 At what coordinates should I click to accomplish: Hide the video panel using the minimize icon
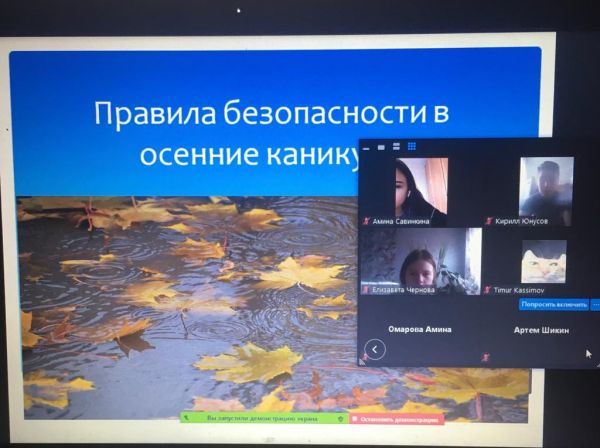366,146
